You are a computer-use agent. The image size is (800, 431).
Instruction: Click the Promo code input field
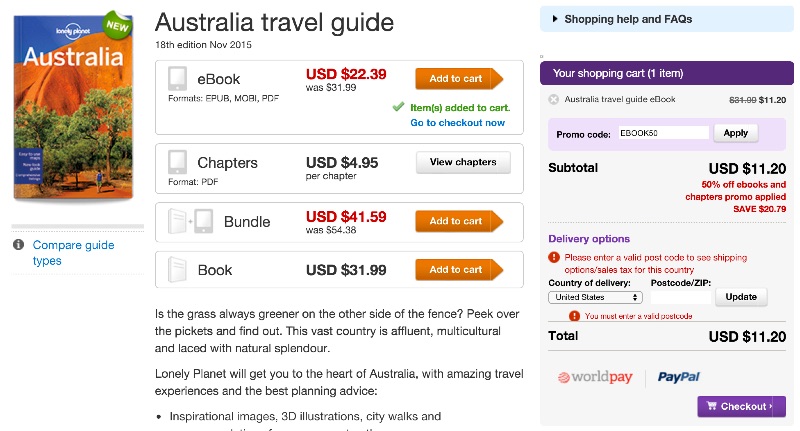click(662, 132)
